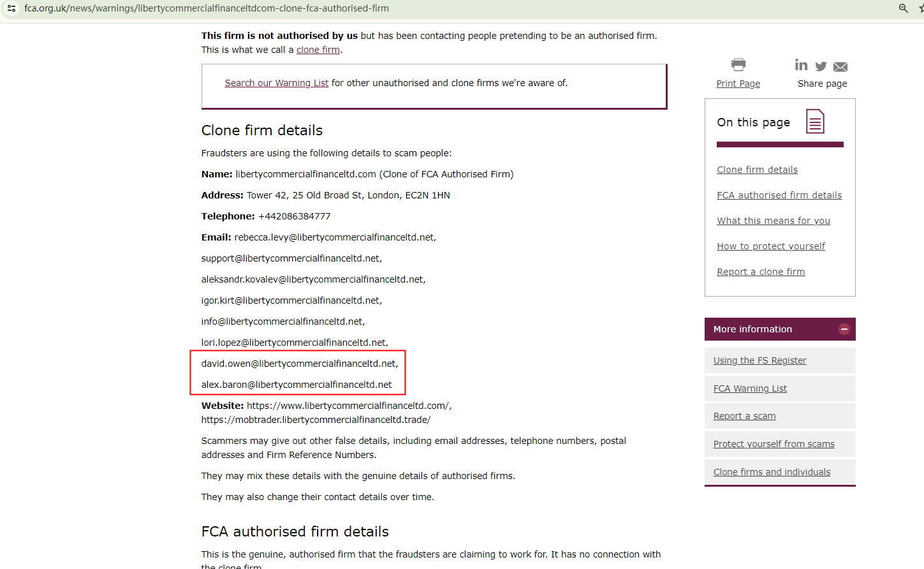This screenshot has height=569, width=924.
Task: Open Using the FS Register link
Action: pos(759,360)
